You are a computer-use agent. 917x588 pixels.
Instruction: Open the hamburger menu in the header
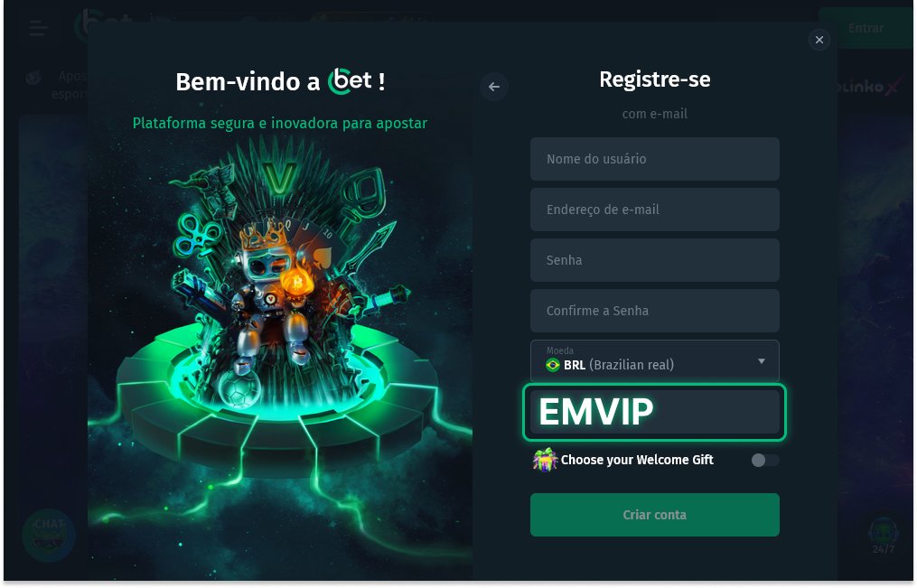pos(39,27)
